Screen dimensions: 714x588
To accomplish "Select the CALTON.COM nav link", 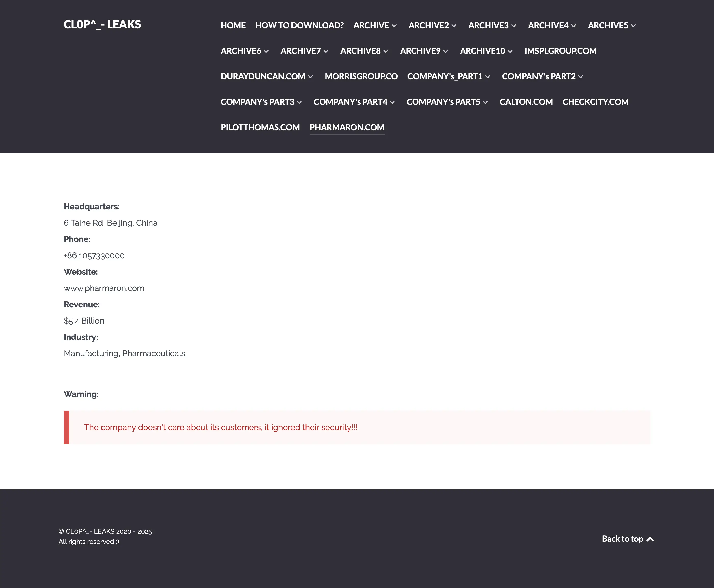I will pos(526,102).
